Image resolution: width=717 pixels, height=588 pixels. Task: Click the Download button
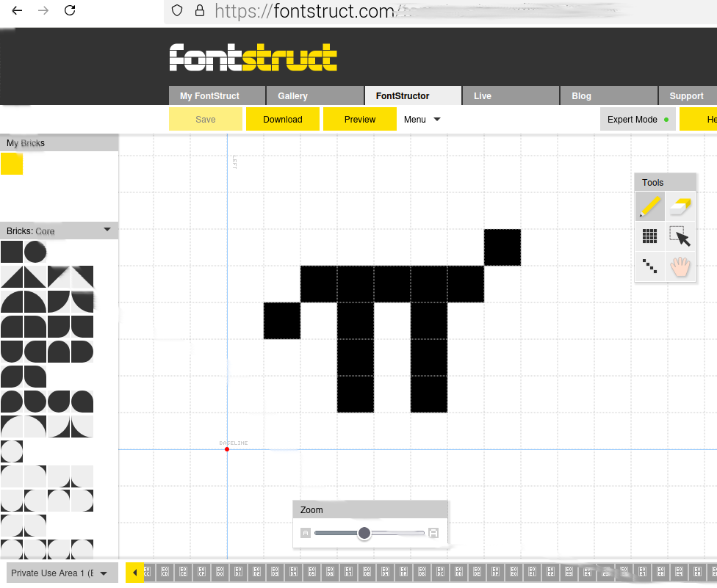(283, 119)
